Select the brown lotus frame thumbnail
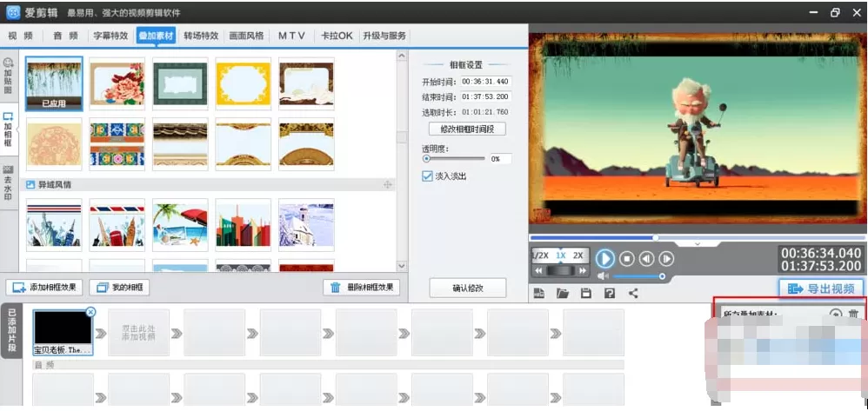This screenshot has height=411, width=868. 306,83
